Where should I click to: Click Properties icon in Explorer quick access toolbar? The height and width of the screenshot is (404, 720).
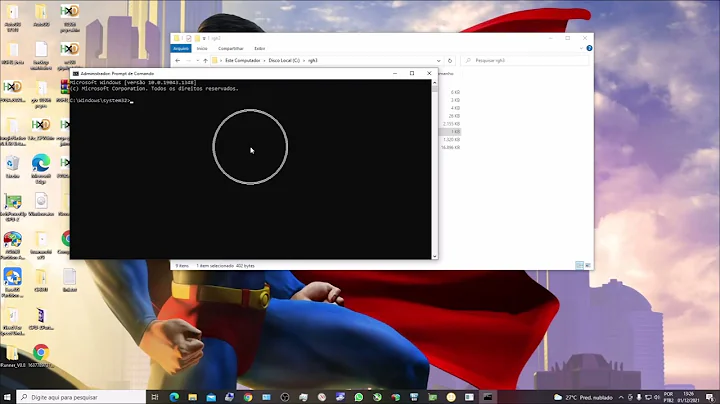click(189, 39)
